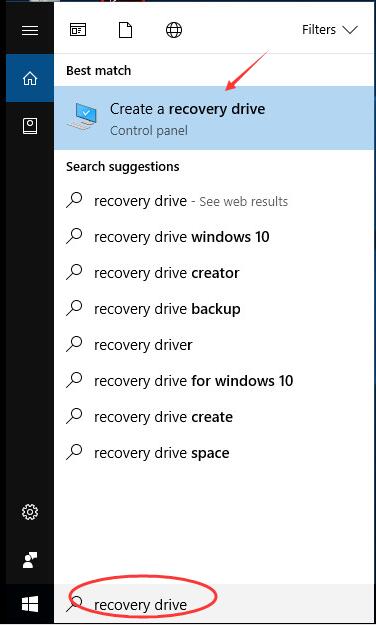This screenshot has width=376, height=626.
Task: Choose recovery drive backup suggestion
Action: tap(214, 309)
